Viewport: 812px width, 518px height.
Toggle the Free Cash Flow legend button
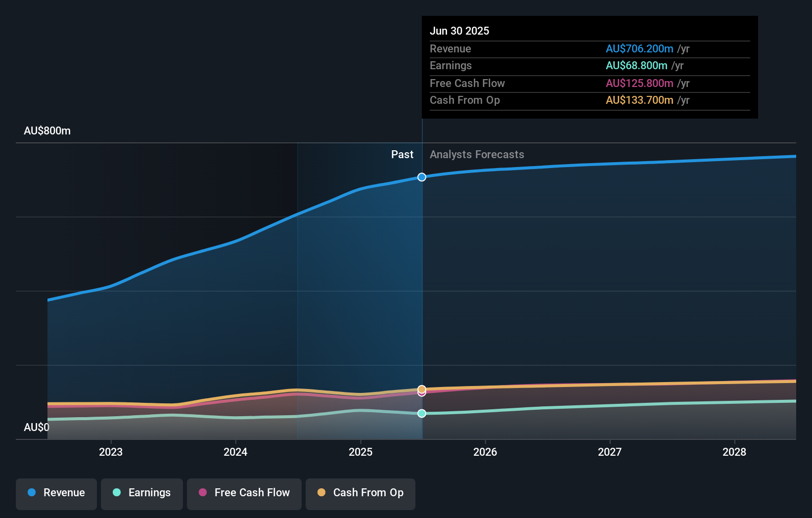[x=244, y=493]
